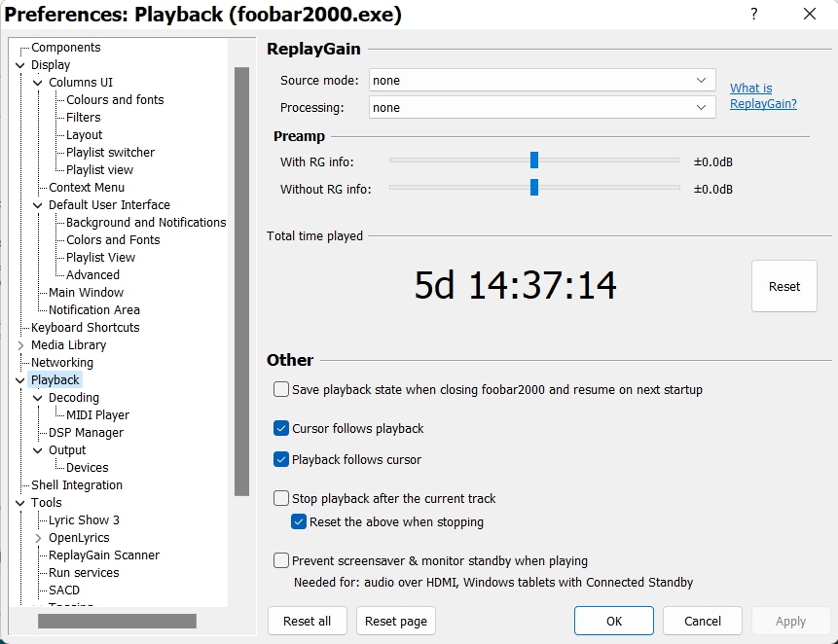Screen dimensions: 838x644
Task: Select Colours and fonts under Columns UI
Action: coord(115,100)
